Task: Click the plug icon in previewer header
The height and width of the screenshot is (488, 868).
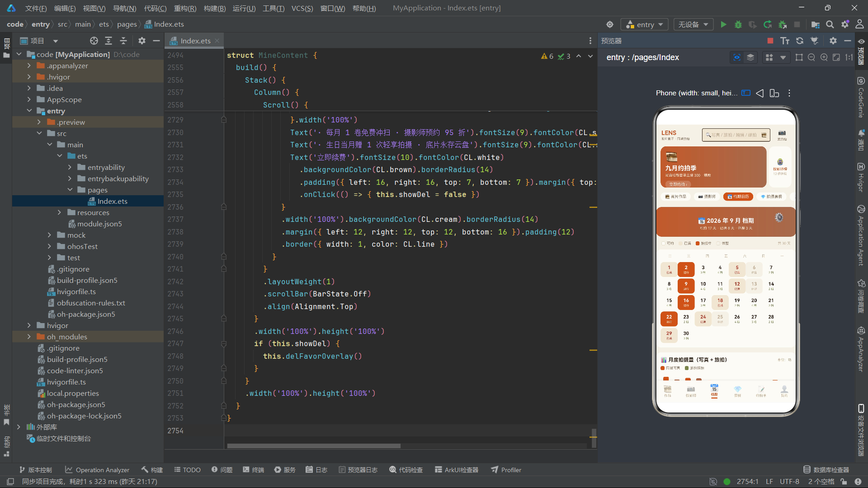Action: tap(815, 41)
